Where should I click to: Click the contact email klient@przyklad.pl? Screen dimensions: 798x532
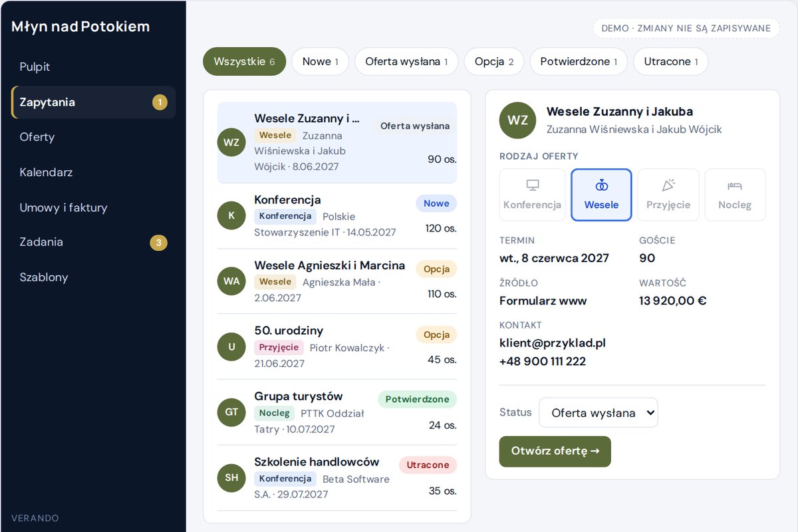point(553,343)
